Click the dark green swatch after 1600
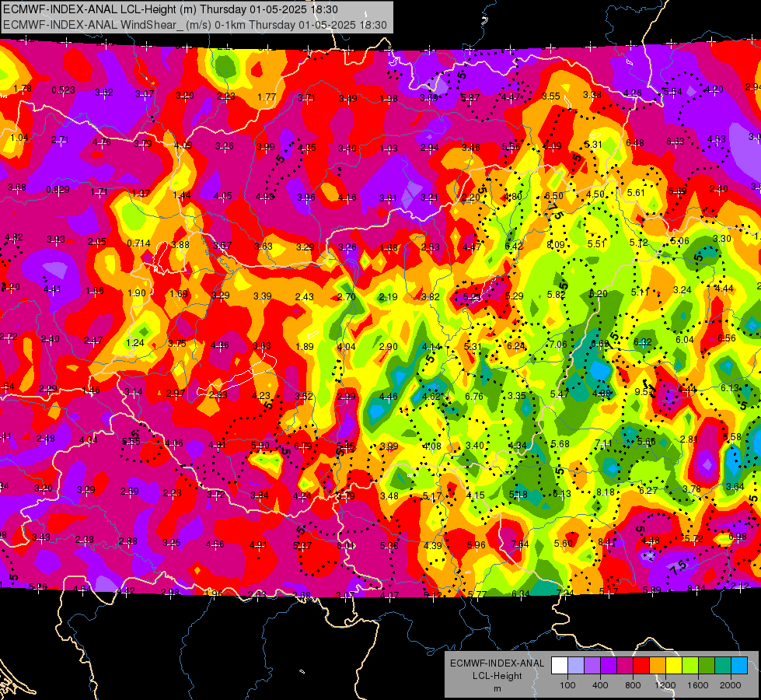Viewport: 761px width, 700px height. (707, 666)
